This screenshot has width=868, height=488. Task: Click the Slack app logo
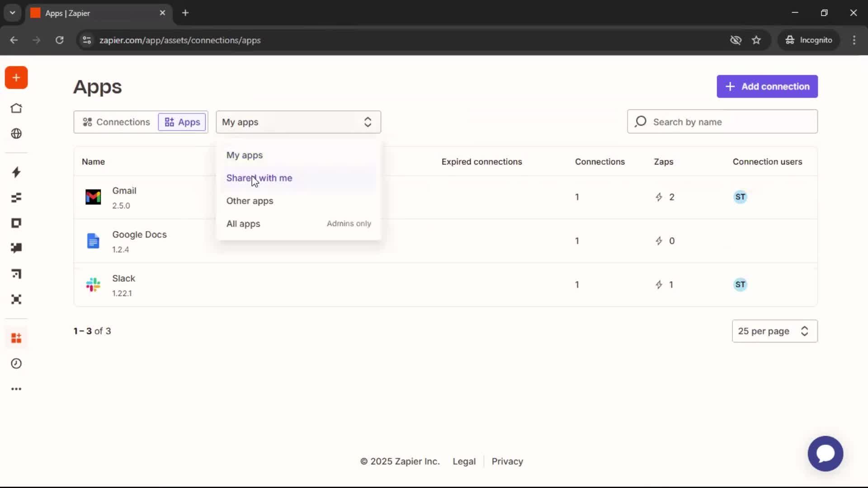pos(93,285)
